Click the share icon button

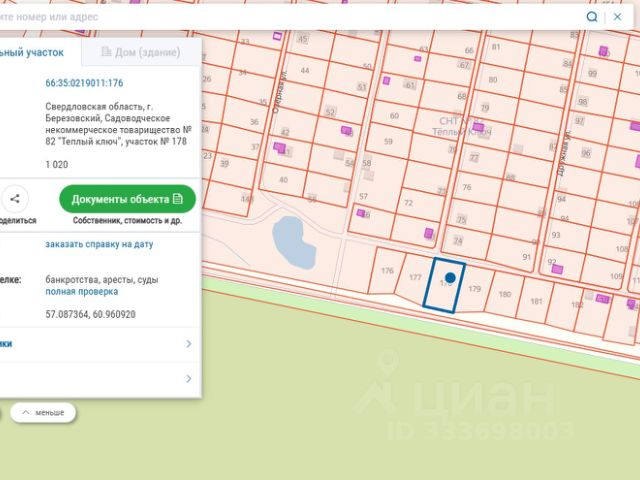pyautogui.click(x=15, y=199)
